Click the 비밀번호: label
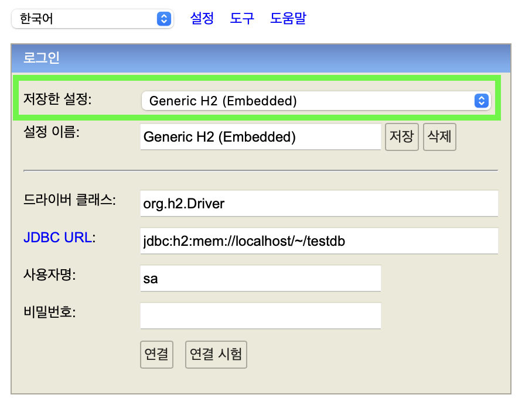Screen dimensions: 532x412 tap(50, 312)
